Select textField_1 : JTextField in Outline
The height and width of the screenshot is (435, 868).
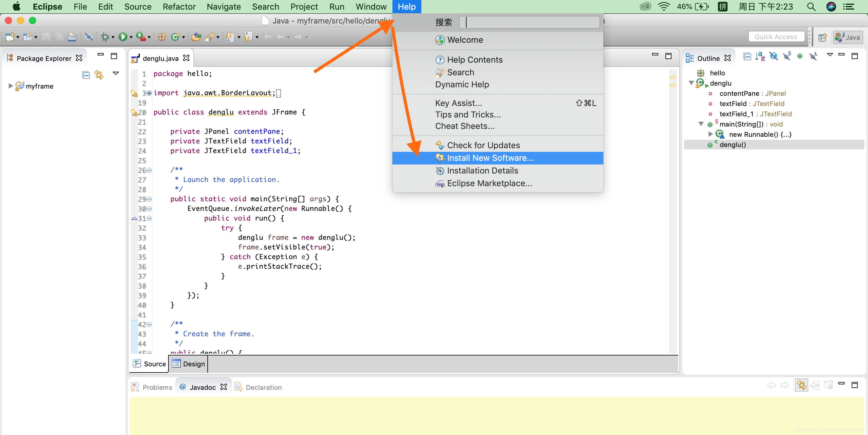click(x=756, y=114)
